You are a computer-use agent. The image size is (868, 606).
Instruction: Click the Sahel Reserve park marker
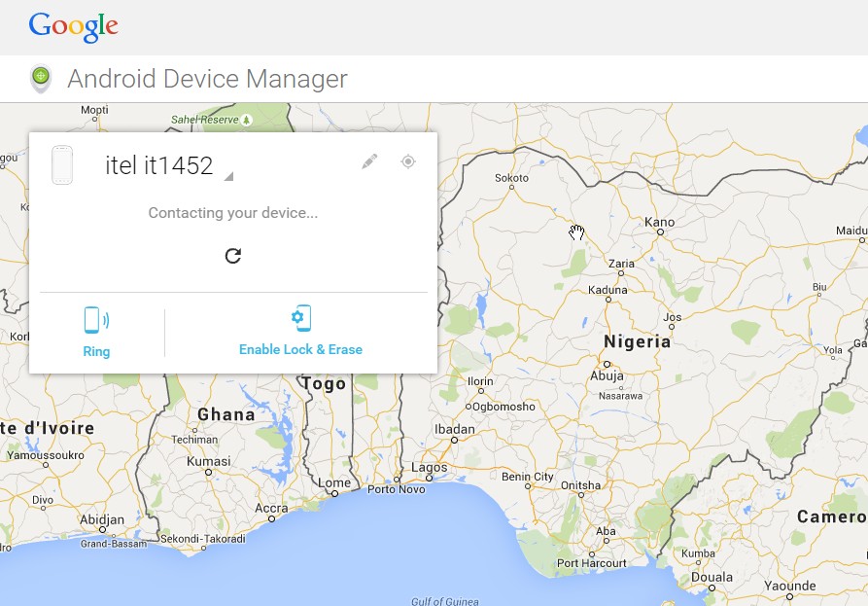(248, 121)
